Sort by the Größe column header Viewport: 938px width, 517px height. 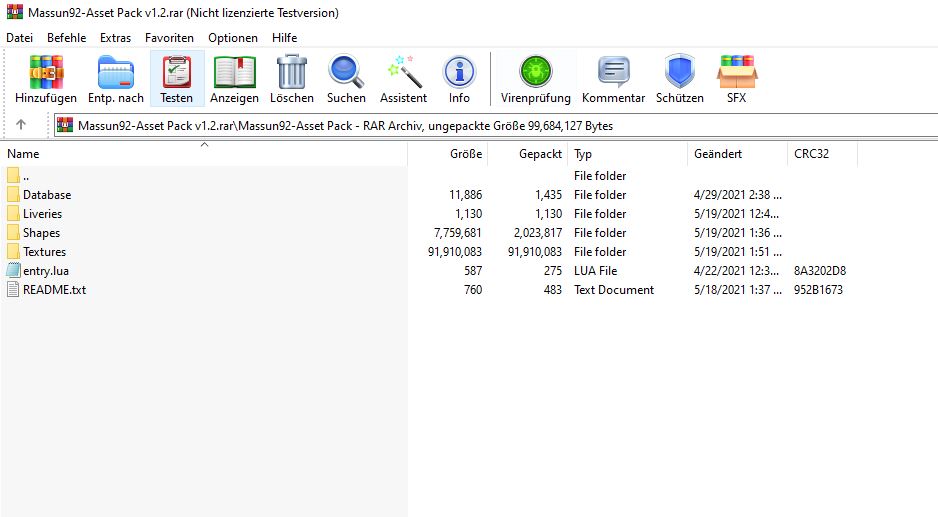pos(448,154)
